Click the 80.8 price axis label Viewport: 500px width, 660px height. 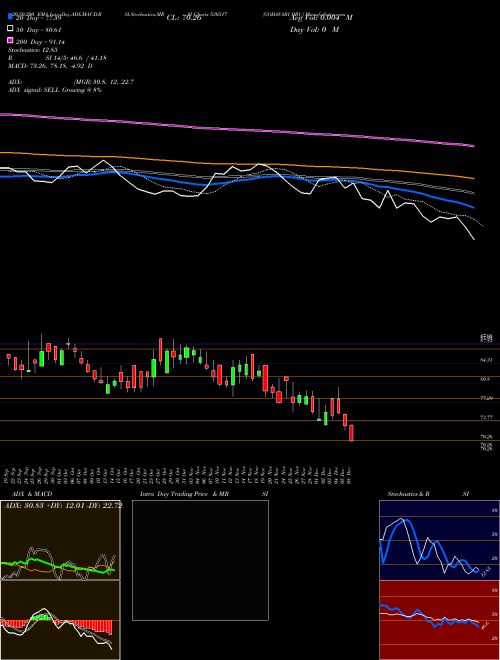(485, 379)
